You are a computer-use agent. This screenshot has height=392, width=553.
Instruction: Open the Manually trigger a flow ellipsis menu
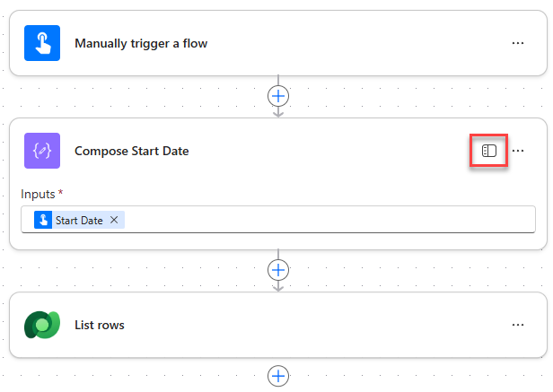(x=518, y=43)
